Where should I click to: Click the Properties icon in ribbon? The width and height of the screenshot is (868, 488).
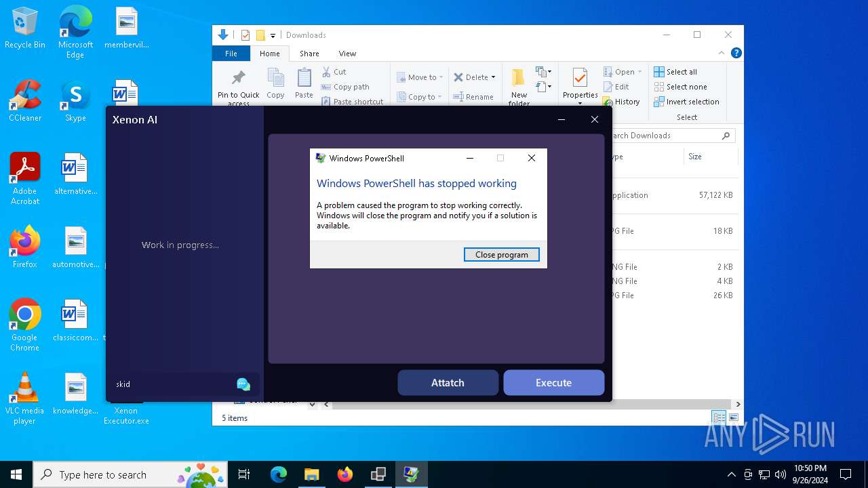[x=580, y=78]
